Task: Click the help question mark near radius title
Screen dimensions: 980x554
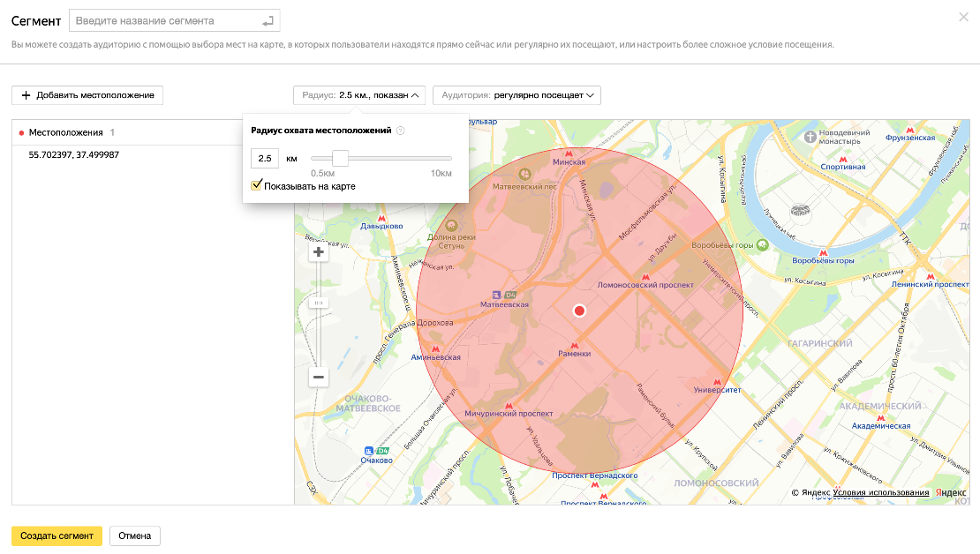Action: 400,131
